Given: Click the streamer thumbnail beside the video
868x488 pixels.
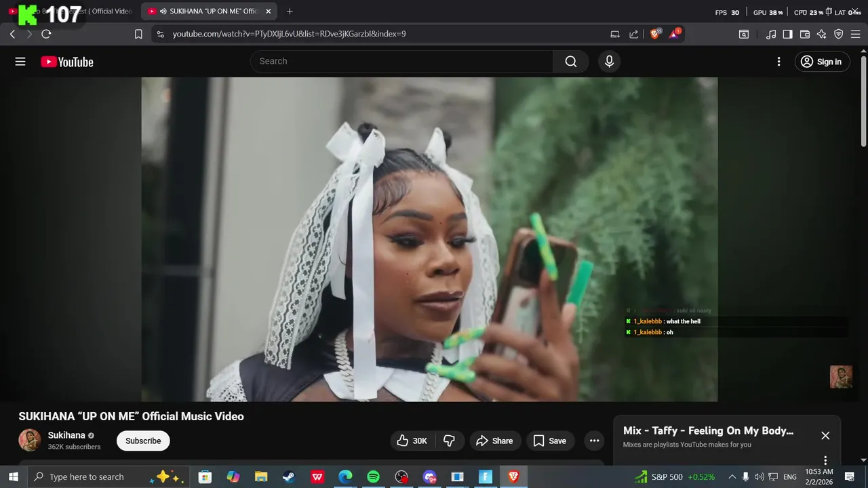Looking at the screenshot, I should (x=841, y=377).
